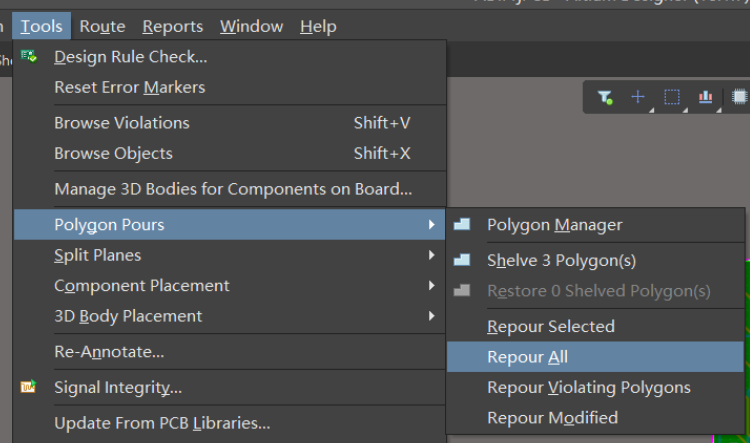Choose Design Rule Check...
Viewport: 750px width, 443px height.
pos(230,57)
